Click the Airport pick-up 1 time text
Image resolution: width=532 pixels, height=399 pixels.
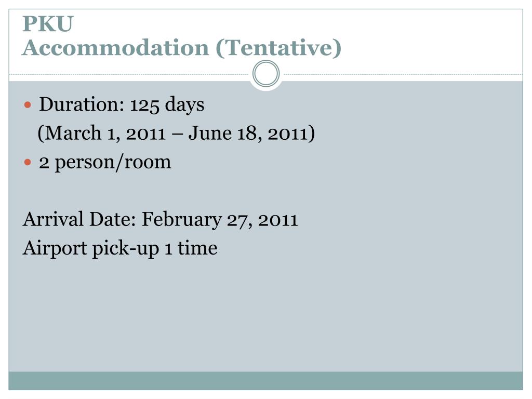tap(120, 248)
